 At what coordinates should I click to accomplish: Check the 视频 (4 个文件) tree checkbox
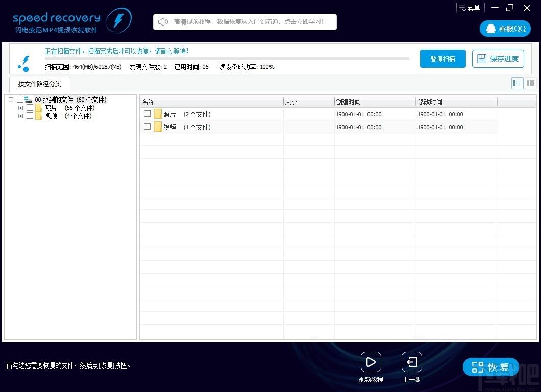pyautogui.click(x=30, y=116)
